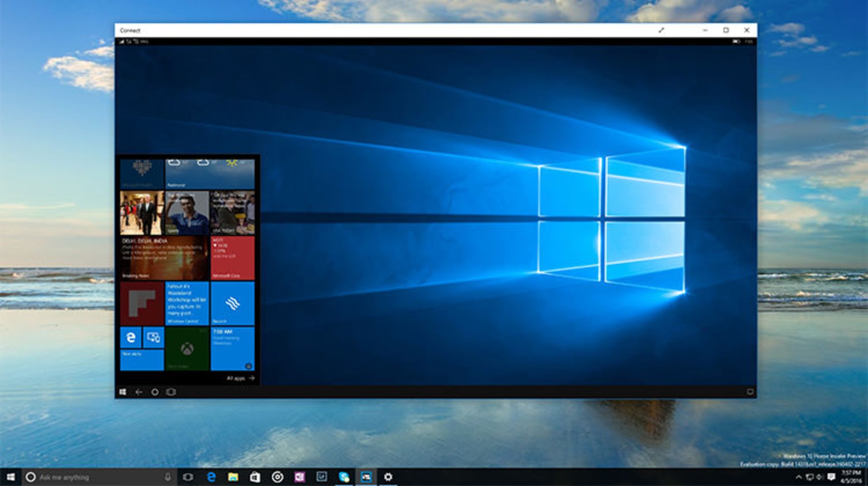Open the Microsoft Edge tile in phone Start
This screenshot has height=486, width=868.
(x=131, y=338)
